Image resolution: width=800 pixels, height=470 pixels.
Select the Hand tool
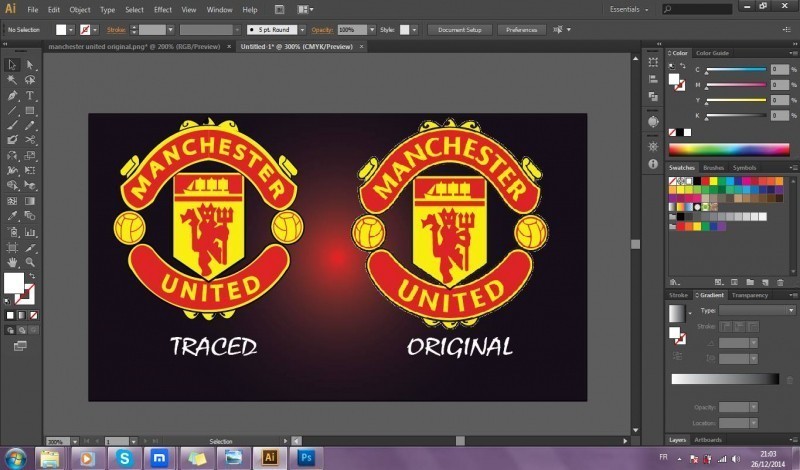pyautogui.click(x=12, y=262)
